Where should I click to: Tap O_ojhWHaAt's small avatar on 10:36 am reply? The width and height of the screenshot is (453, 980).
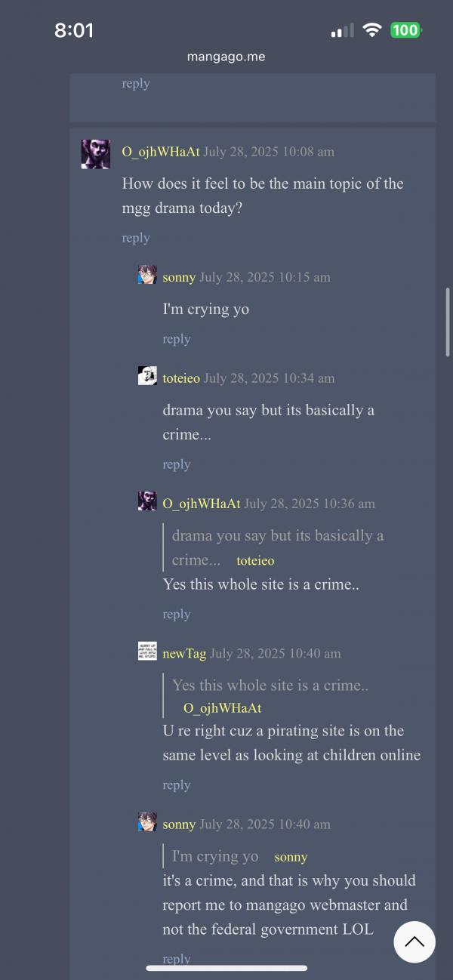147,501
